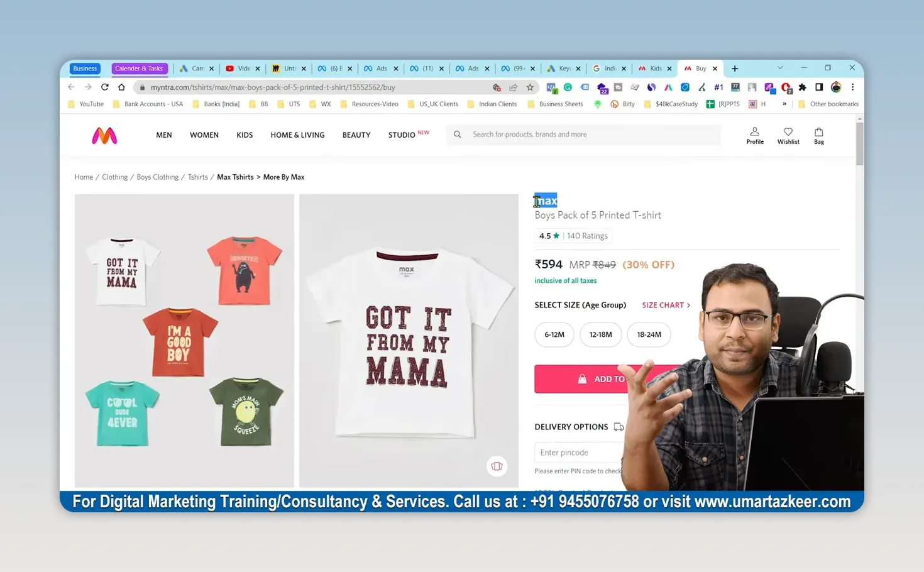Click the Myntra logo
Screen dimensions: 924x572
[104, 135]
